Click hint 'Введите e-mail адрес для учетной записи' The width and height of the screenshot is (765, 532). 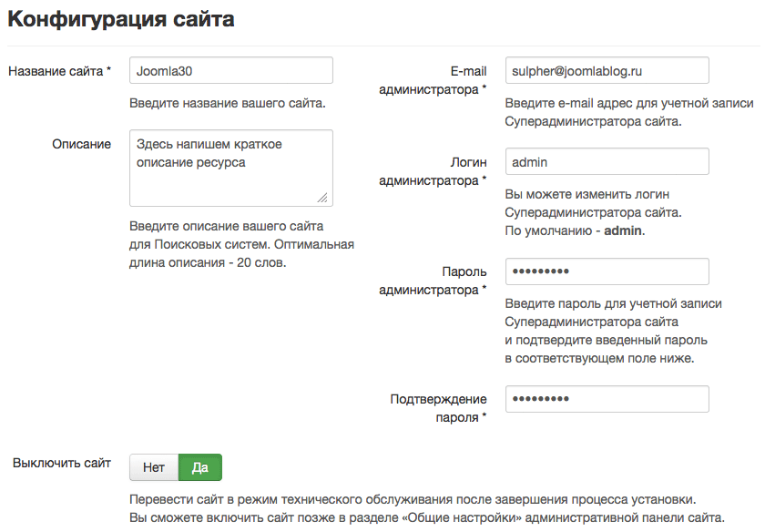tap(629, 104)
